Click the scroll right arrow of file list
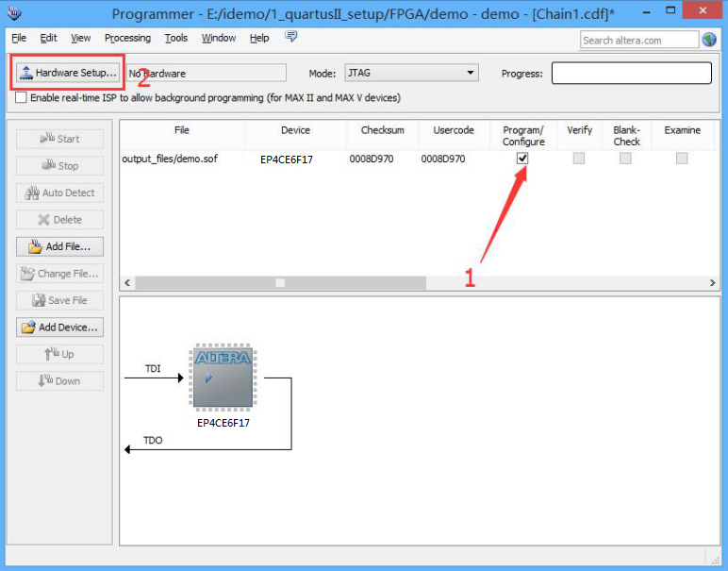This screenshot has height=571, width=728. click(x=713, y=283)
